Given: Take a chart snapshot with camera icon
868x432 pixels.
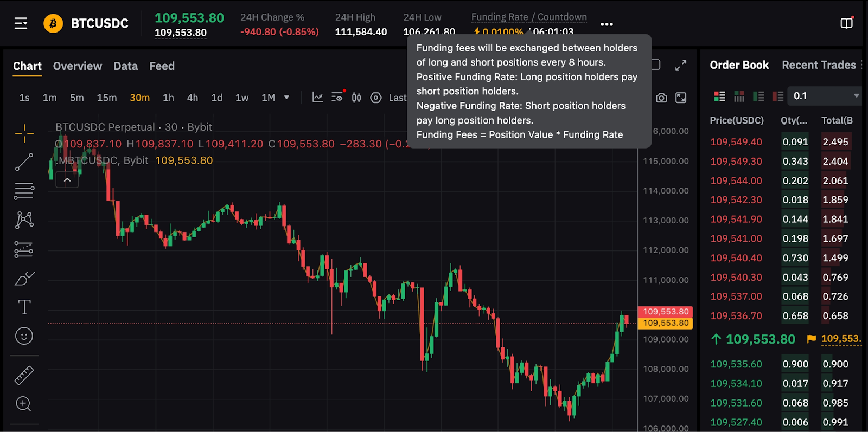Looking at the screenshot, I should click(x=661, y=98).
